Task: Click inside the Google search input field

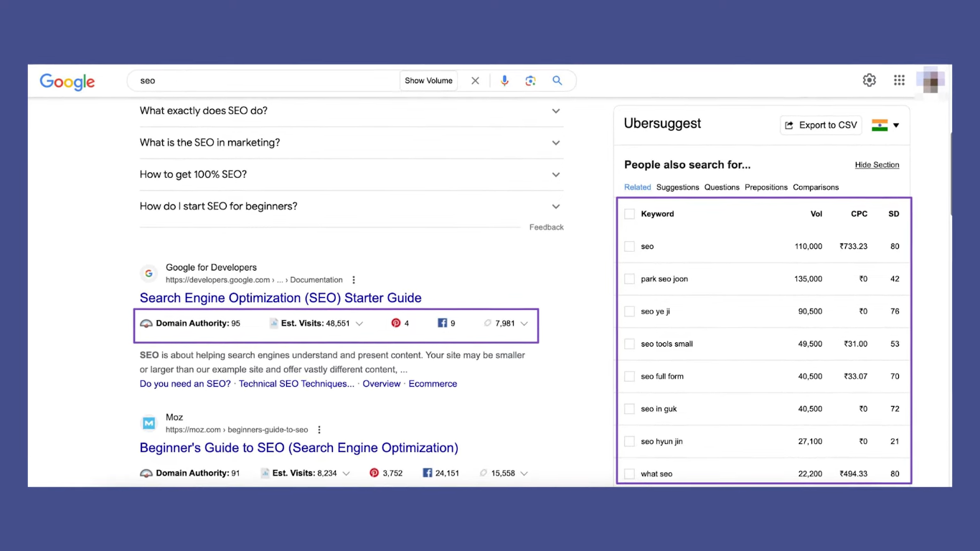Action: pyautogui.click(x=265, y=81)
